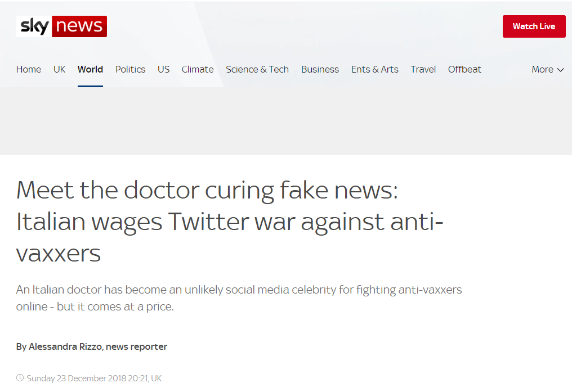
Task: Open the US news section
Action: (163, 70)
